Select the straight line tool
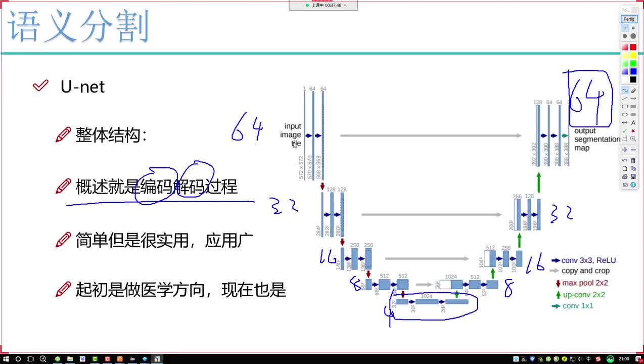 pyautogui.click(x=625, y=98)
